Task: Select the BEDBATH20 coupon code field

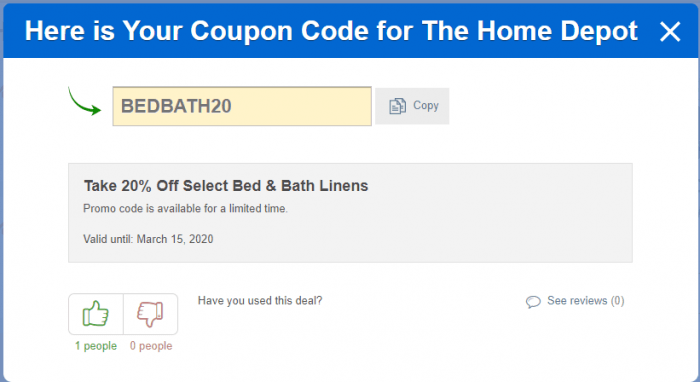Action: 242,106
